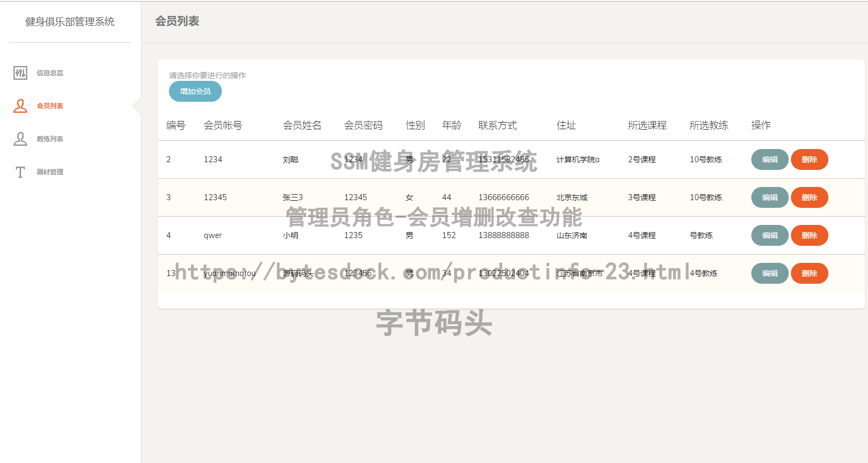
Task: Click the 年龄 column header
Action: pyautogui.click(x=452, y=125)
